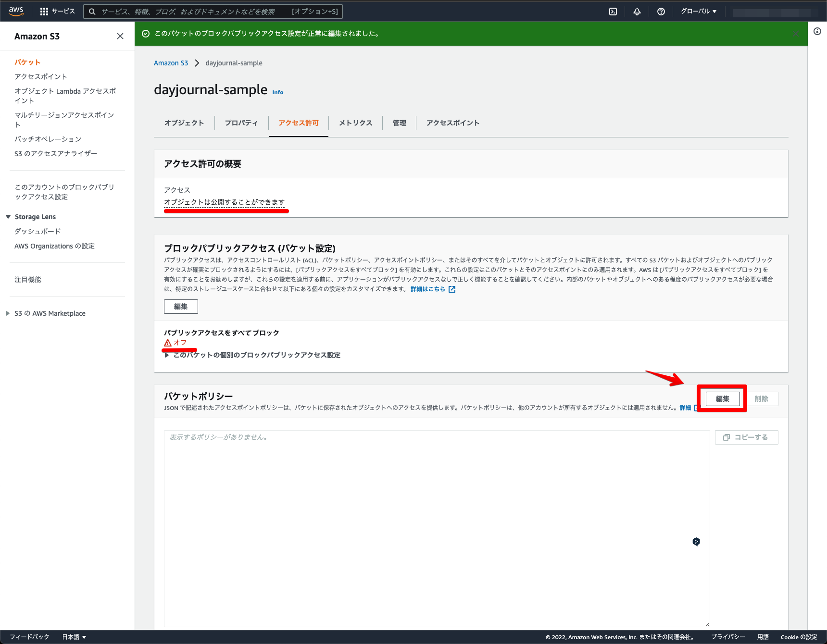
Task: Close the Amazon S3 sidebar
Action: (x=120, y=36)
